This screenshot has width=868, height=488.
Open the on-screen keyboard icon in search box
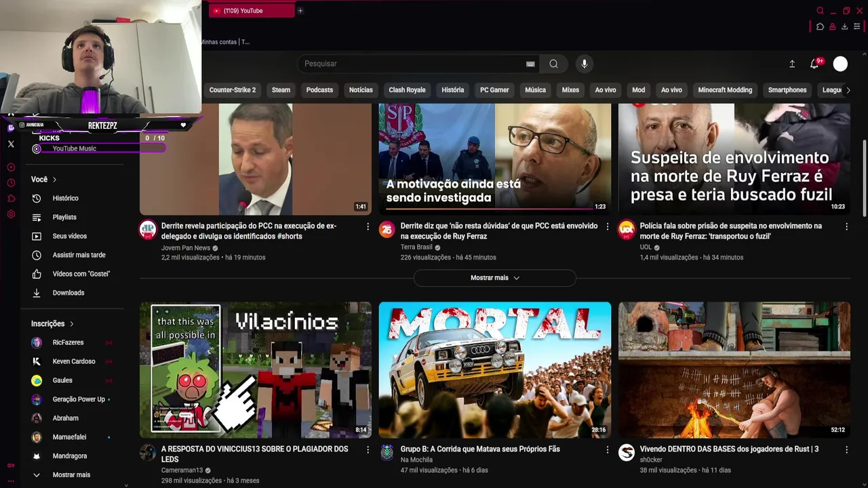coord(530,64)
